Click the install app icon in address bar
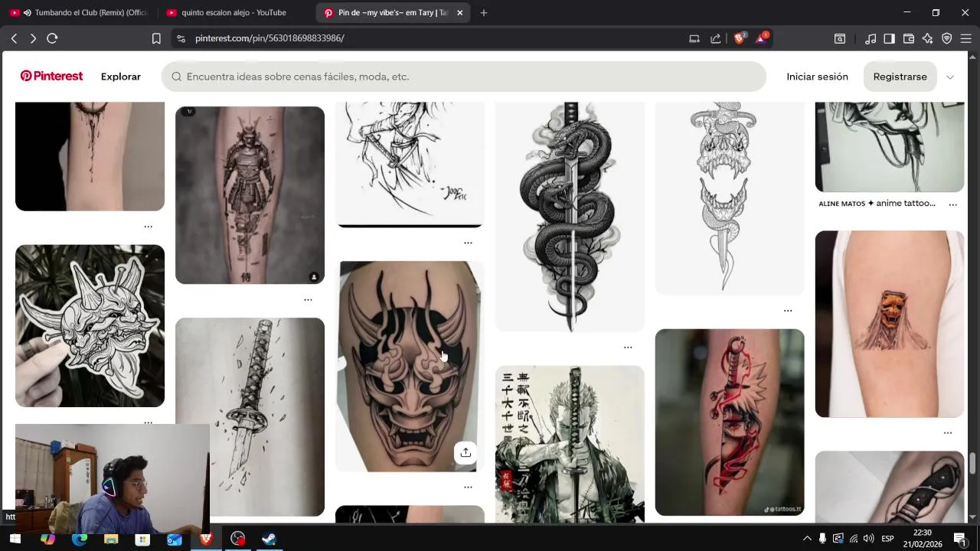Image resolution: width=980 pixels, height=551 pixels. pos(694,38)
